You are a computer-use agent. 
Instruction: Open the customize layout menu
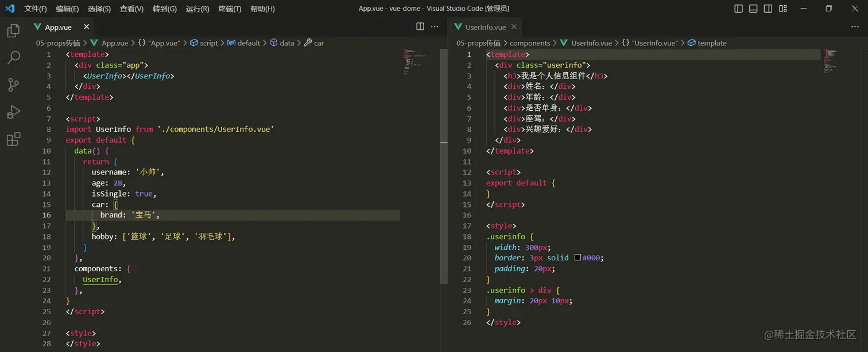pyautogui.click(x=783, y=9)
